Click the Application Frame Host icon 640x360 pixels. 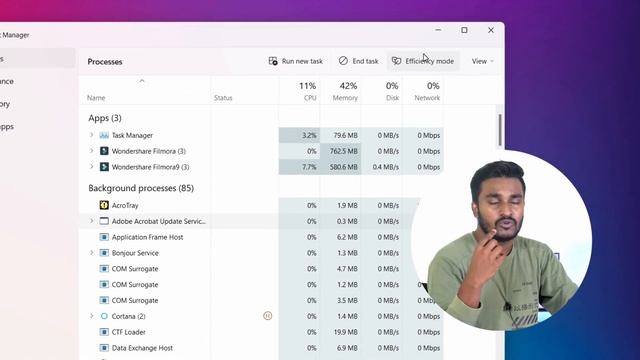click(x=104, y=237)
